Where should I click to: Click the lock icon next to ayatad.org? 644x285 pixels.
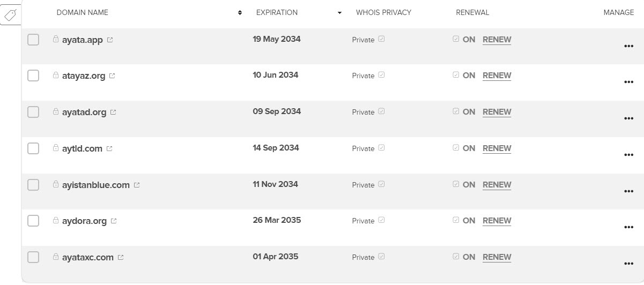point(56,112)
